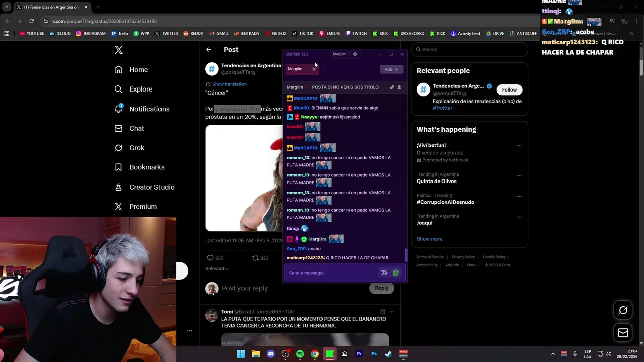
Task: Click the Reply button
Action: [381, 288]
